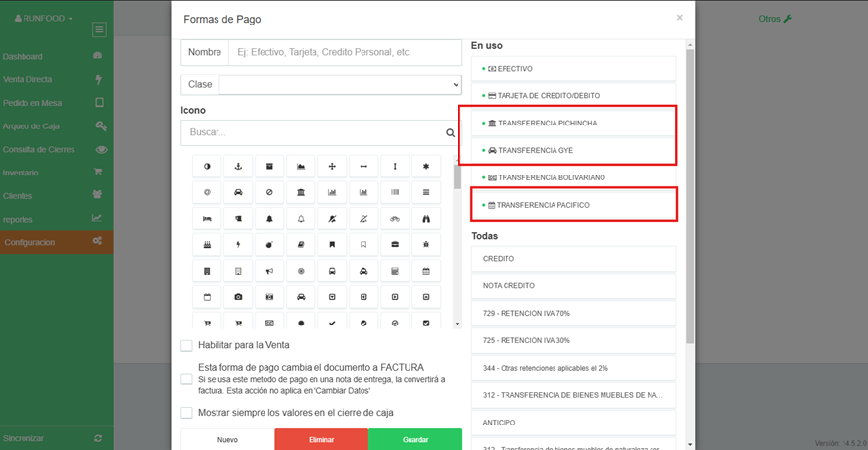This screenshot has width=868, height=450.
Task: Pick the camera icon
Action: tap(238, 297)
